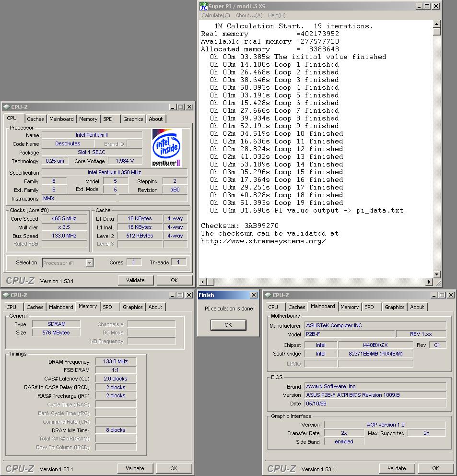This screenshot has width=457, height=476.
Task: Click OK in the CPU window
Action: [x=174, y=280]
